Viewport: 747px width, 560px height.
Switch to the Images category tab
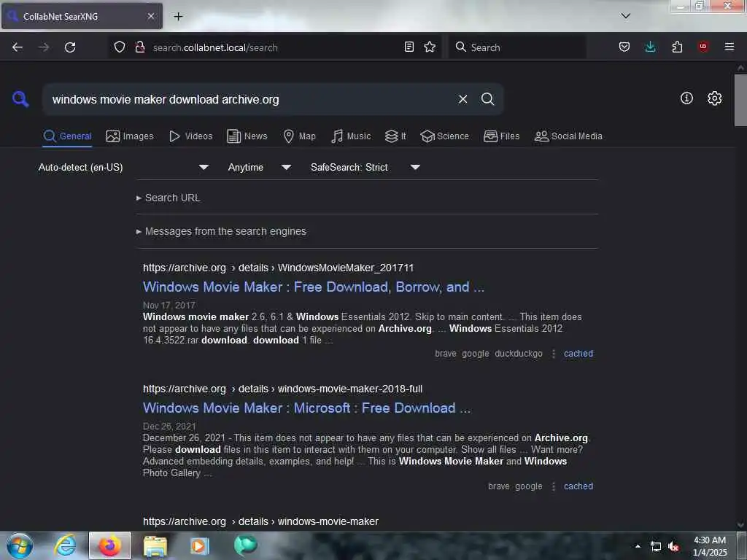click(x=130, y=136)
